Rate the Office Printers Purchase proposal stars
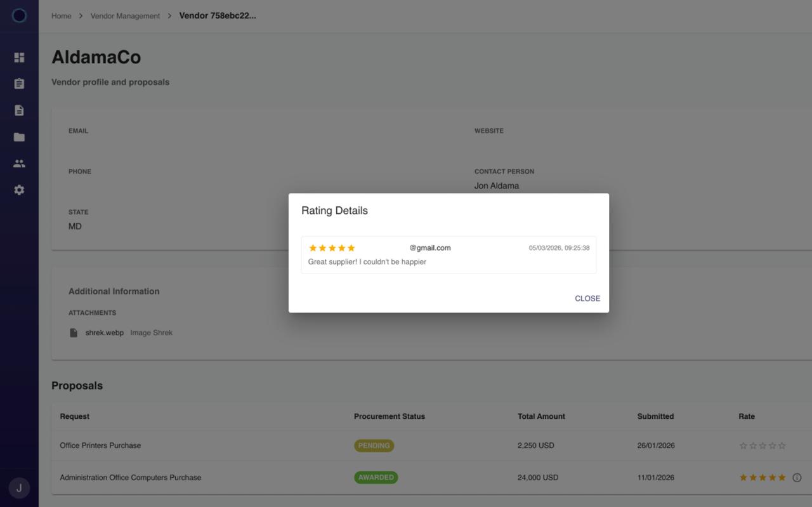 (x=763, y=445)
